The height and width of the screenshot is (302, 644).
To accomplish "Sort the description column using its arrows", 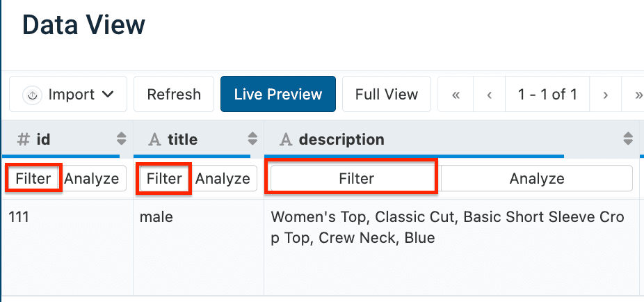I will [x=629, y=139].
